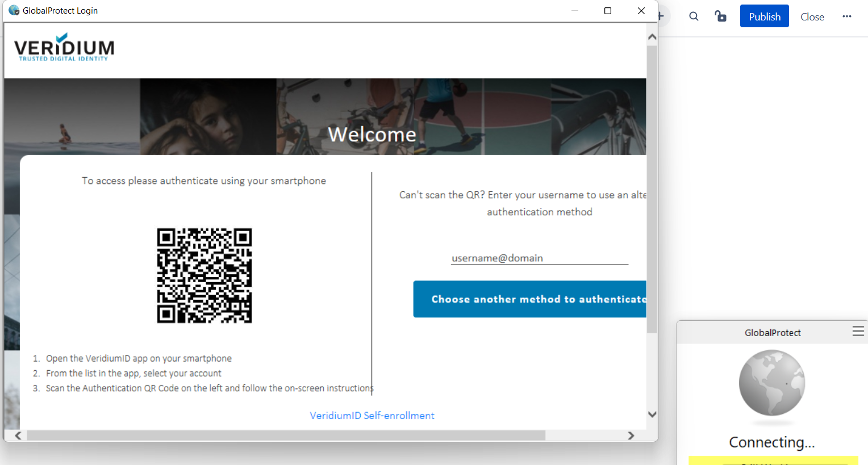
Task: Open the GlobalProtect hamburger menu
Action: coord(858,331)
